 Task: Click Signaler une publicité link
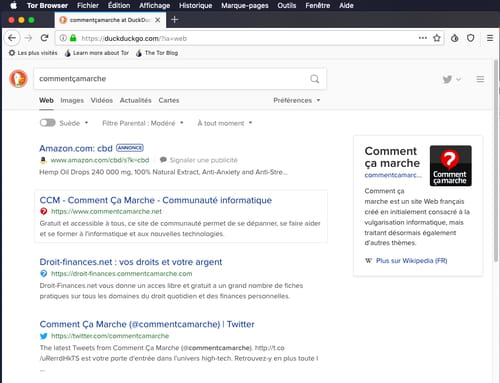pos(203,160)
